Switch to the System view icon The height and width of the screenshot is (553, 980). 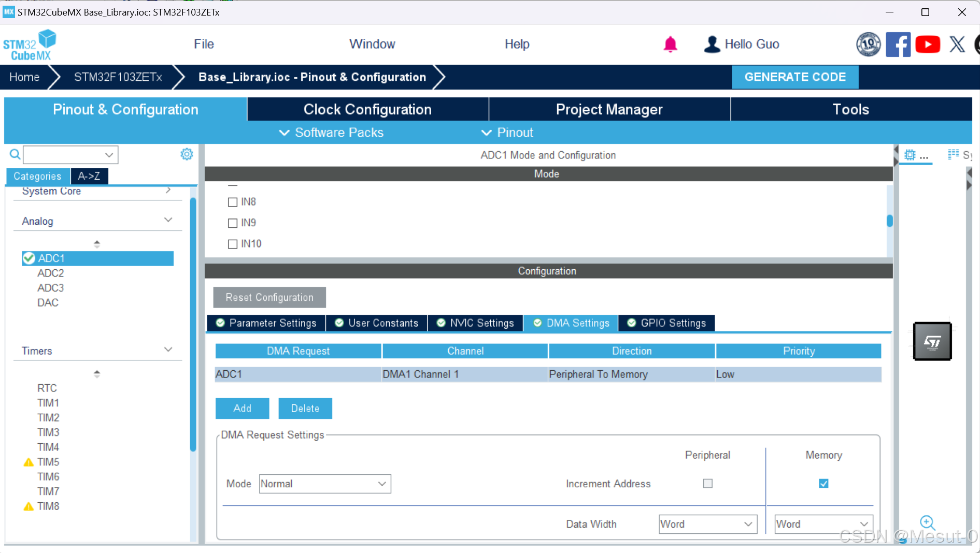coord(954,154)
